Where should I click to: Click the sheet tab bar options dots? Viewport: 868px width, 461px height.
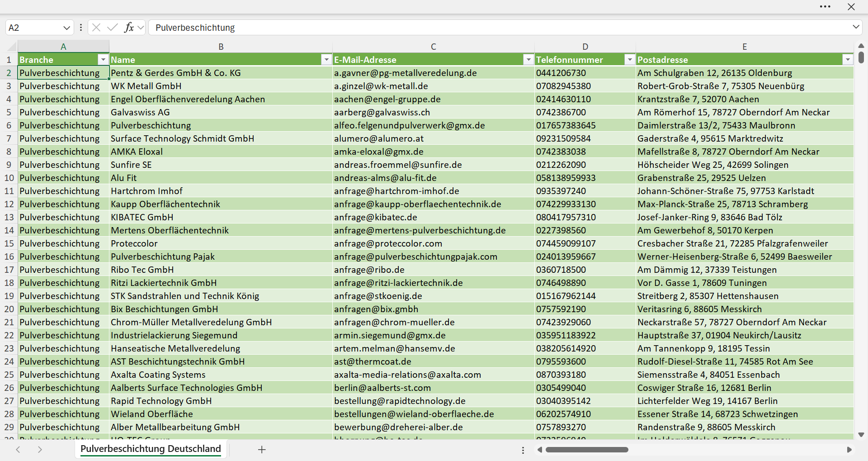coord(523,450)
